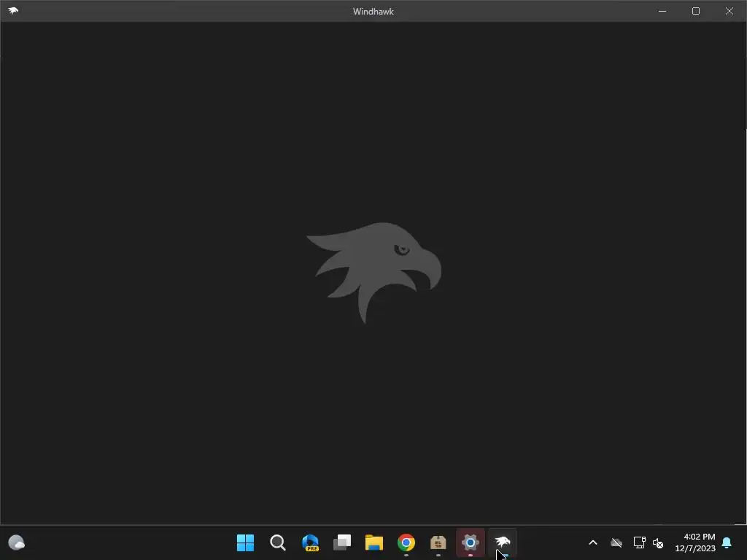This screenshot has width=747, height=560.
Task: Maximize the Windhawk window
Action: [x=696, y=11]
